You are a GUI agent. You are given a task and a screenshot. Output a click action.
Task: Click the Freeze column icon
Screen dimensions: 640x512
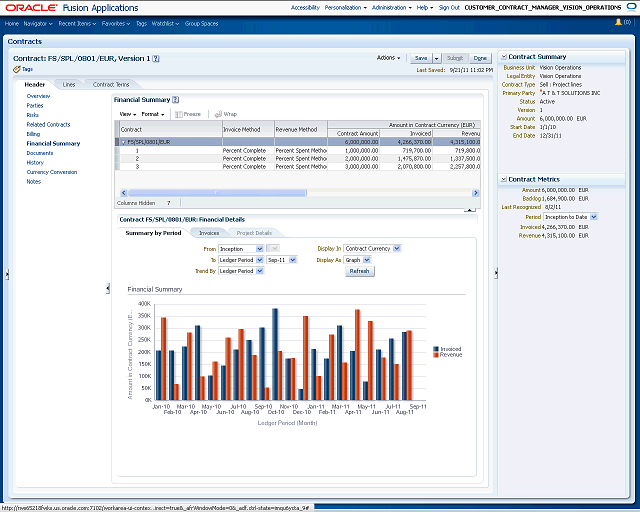point(178,114)
